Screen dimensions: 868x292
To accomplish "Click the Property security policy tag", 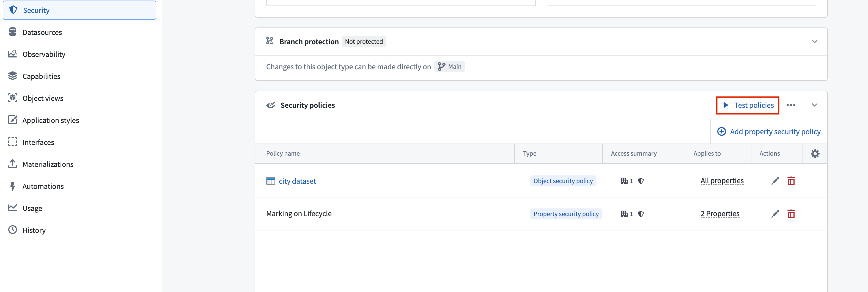I will (x=566, y=214).
